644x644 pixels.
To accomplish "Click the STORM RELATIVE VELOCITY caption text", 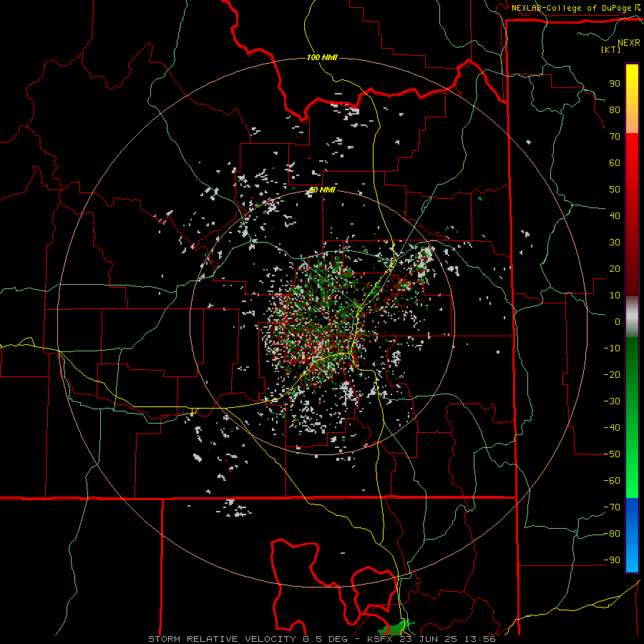I will (x=224, y=639).
